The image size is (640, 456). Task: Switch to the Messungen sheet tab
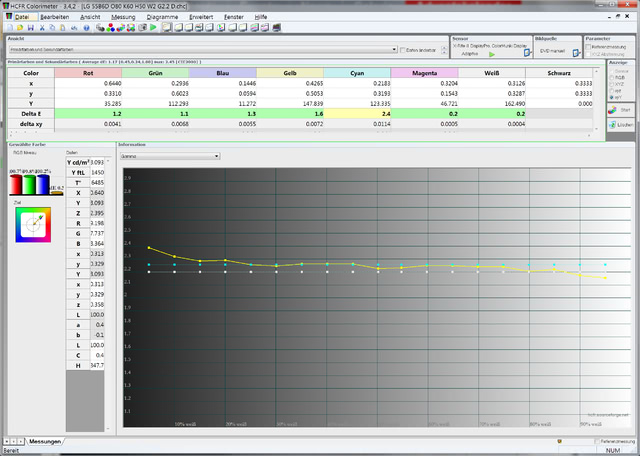(x=45, y=441)
